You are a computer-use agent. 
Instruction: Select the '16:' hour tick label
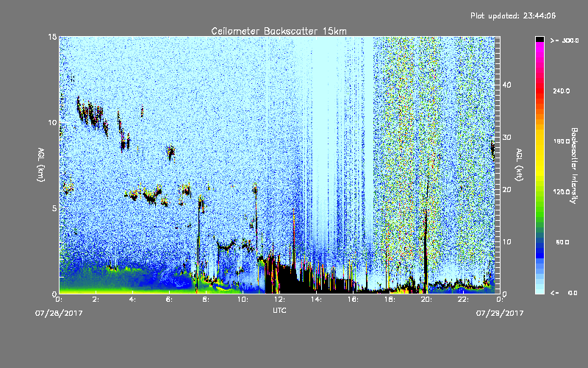tap(353, 300)
